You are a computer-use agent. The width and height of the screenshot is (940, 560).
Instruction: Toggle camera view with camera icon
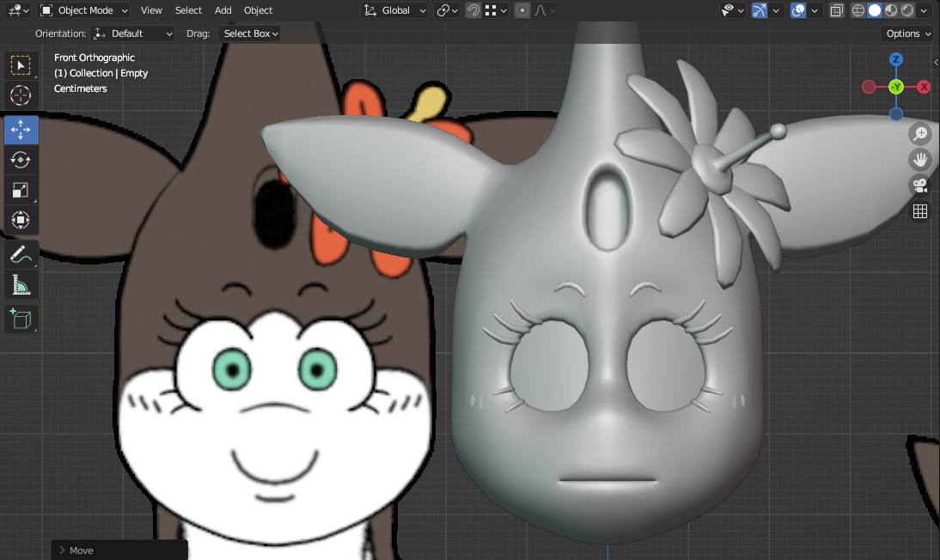coord(920,185)
